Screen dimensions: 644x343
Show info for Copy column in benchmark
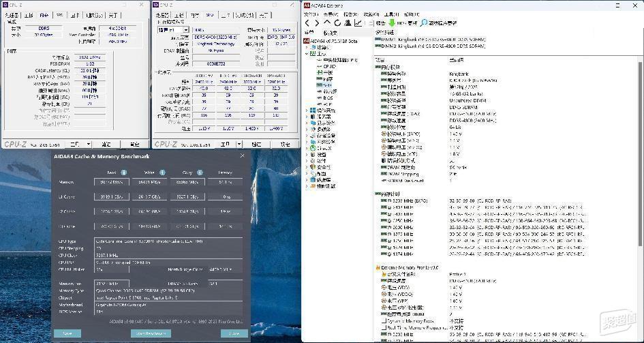(200, 173)
